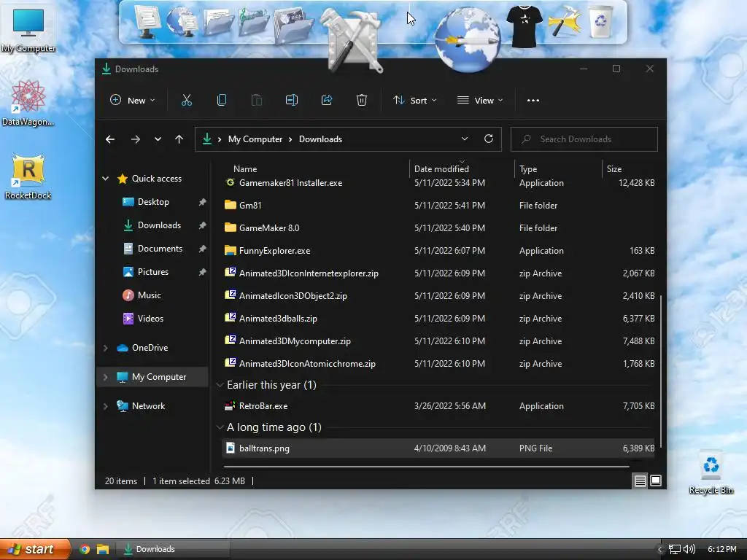This screenshot has height=560, width=747.
Task: Sort by the Type column header
Action: tap(528, 169)
